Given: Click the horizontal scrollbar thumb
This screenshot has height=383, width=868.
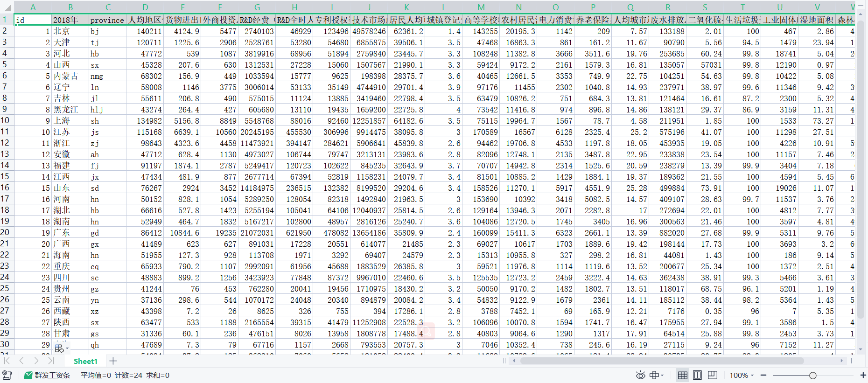Looking at the screenshot, I should pyautogui.click(x=662, y=361).
